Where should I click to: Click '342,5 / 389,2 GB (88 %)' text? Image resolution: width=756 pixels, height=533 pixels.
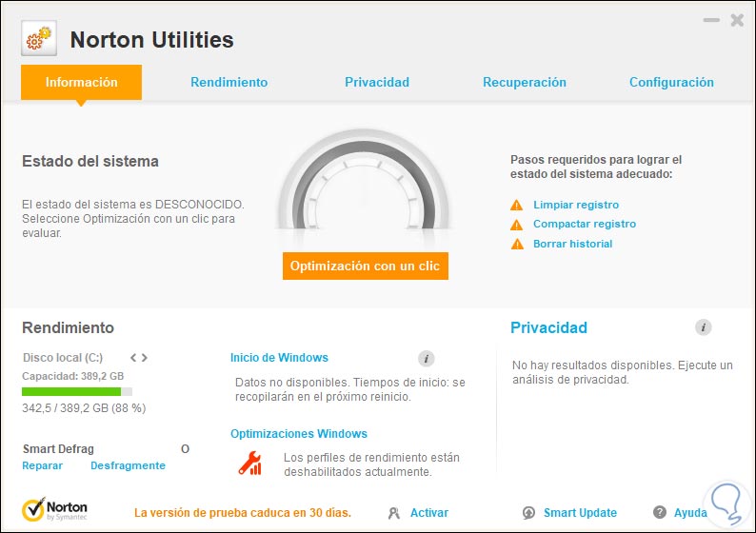coord(84,408)
